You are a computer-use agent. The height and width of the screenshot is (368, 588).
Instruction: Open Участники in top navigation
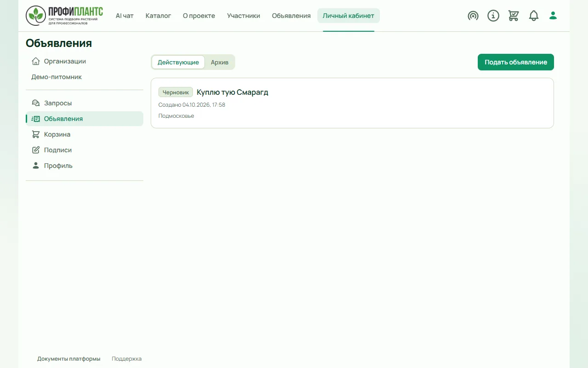pos(243,16)
